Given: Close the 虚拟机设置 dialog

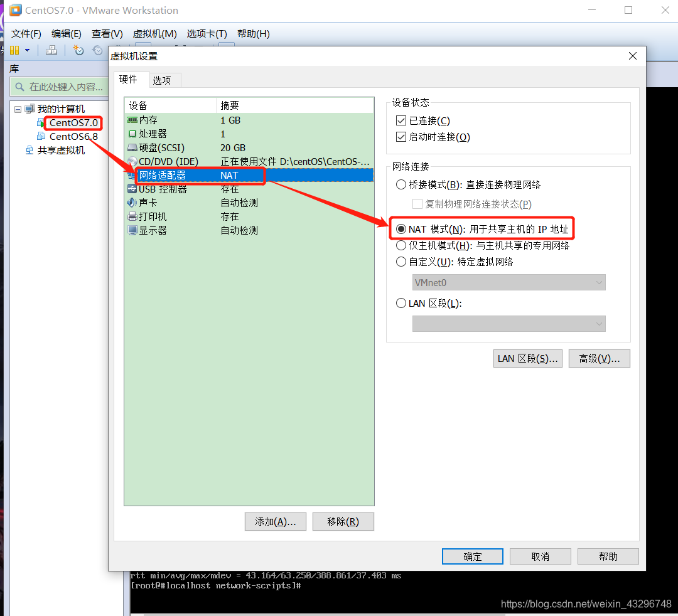Looking at the screenshot, I should tap(633, 56).
